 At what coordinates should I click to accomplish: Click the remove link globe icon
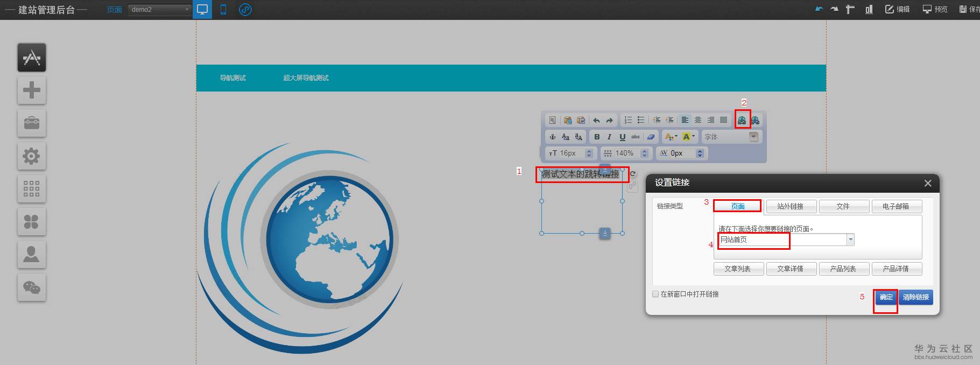pyautogui.click(x=755, y=120)
